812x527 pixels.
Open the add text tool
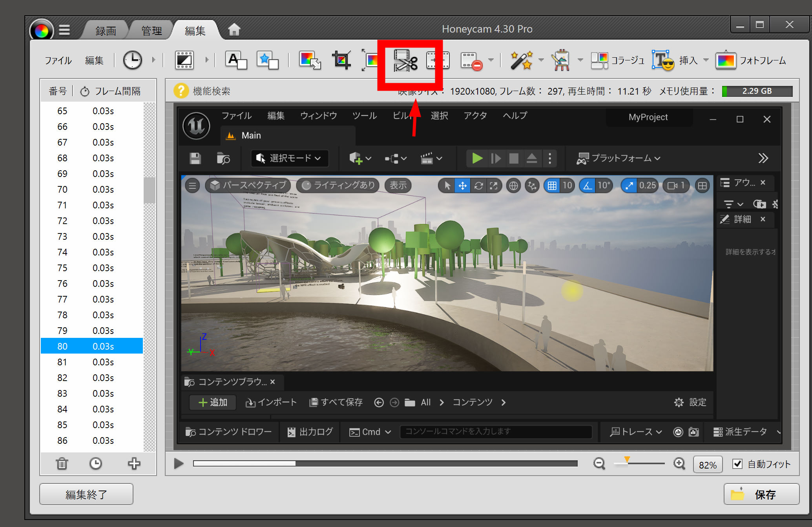point(236,60)
